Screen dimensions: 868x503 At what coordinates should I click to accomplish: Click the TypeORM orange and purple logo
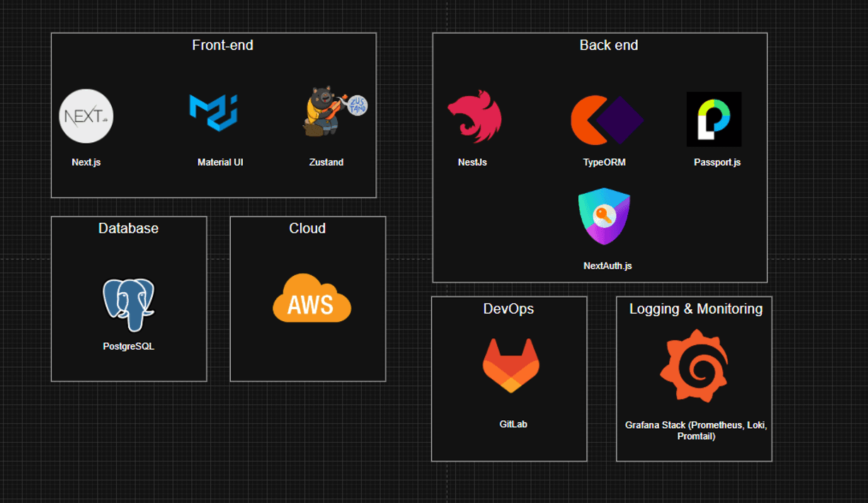606,120
